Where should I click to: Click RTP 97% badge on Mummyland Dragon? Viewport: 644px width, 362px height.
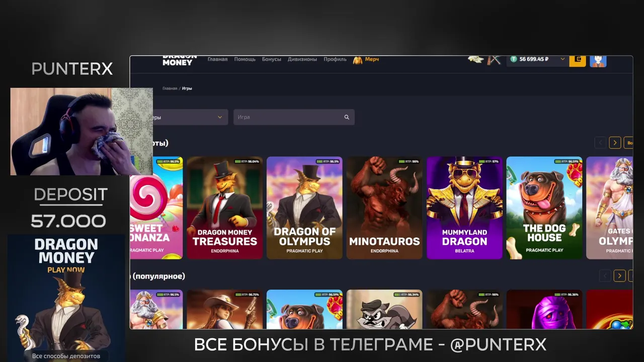[488, 161]
